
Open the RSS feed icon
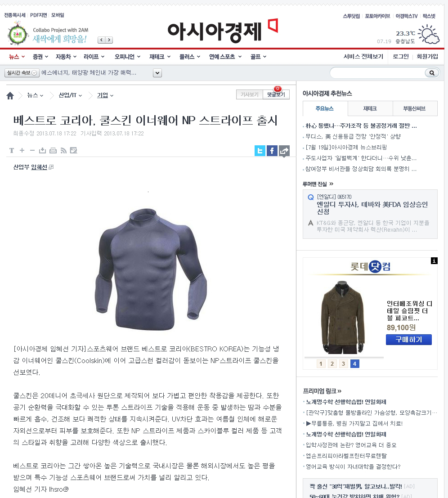[x=63, y=150]
